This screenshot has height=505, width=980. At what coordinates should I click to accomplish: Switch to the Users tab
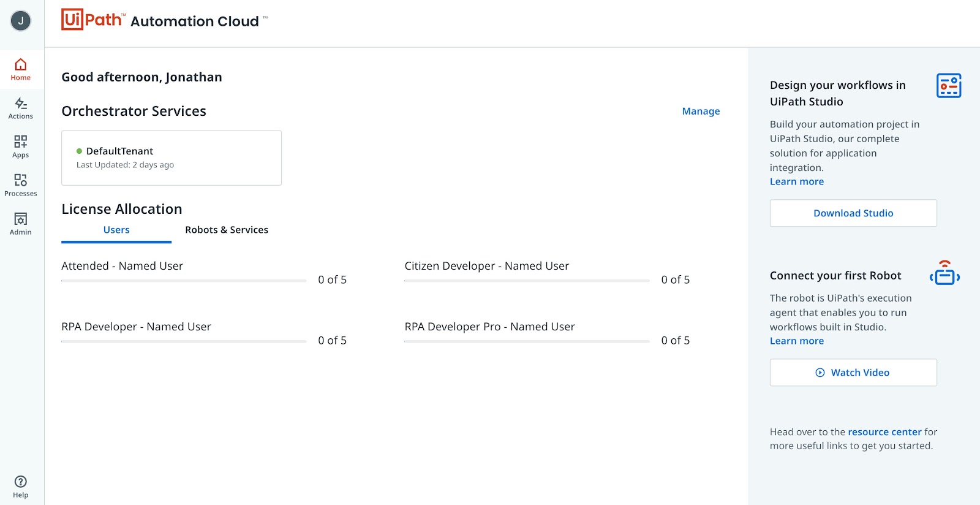pyautogui.click(x=116, y=230)
